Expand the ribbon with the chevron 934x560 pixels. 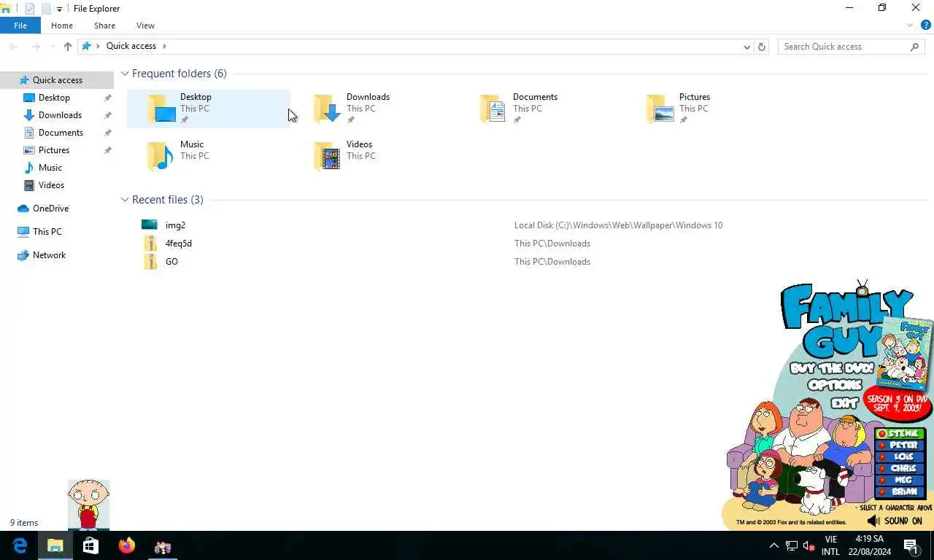[910, 26]
